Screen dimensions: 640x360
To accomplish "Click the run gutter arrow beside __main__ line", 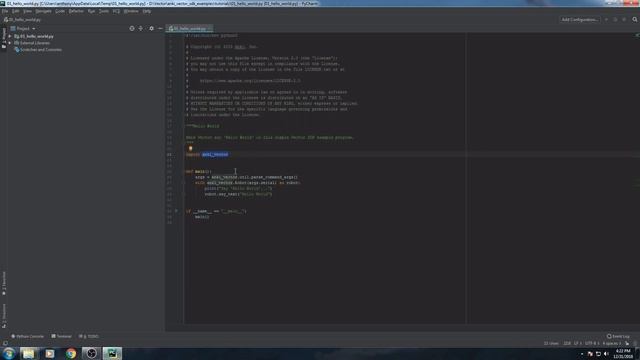I will tap(176, 211).
